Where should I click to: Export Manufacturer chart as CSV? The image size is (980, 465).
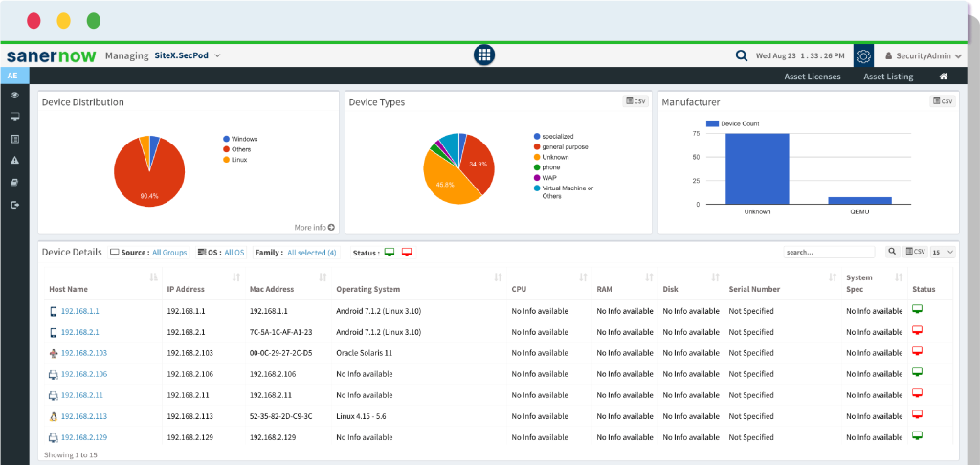tap(943, 101)
